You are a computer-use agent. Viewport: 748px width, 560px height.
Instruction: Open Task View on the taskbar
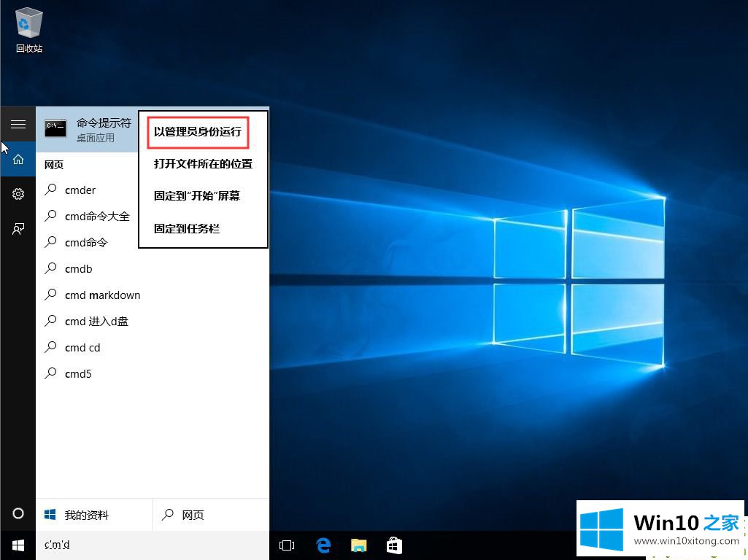[287, 545]
